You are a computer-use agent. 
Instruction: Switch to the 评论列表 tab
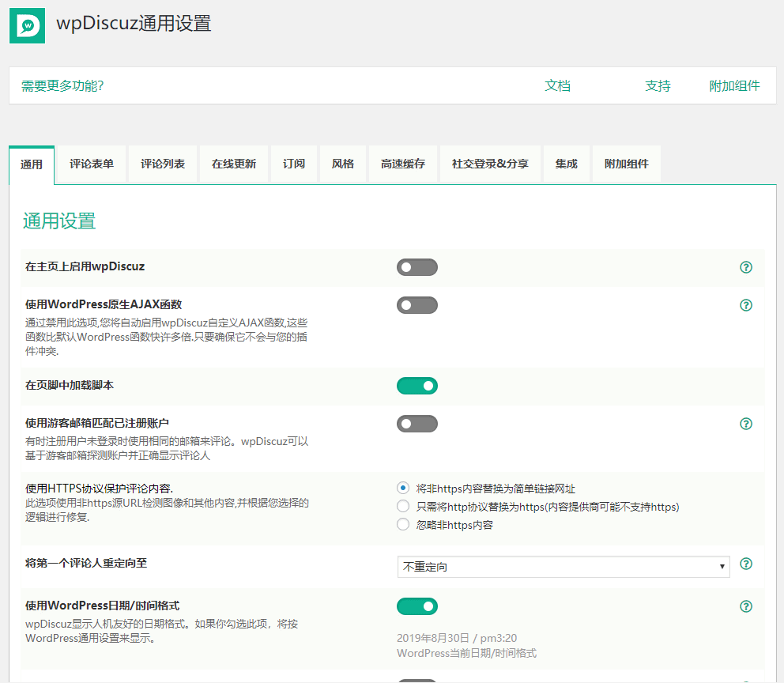pos(163,164)
